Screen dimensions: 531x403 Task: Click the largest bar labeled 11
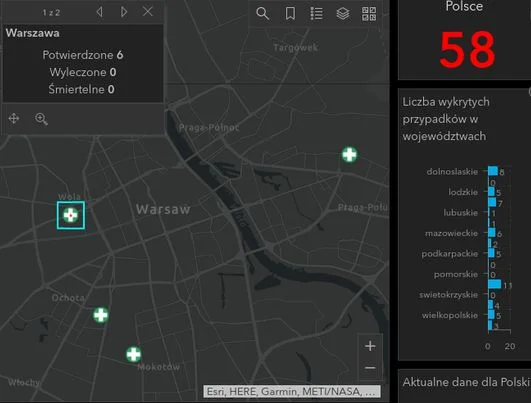coord(494,284)
